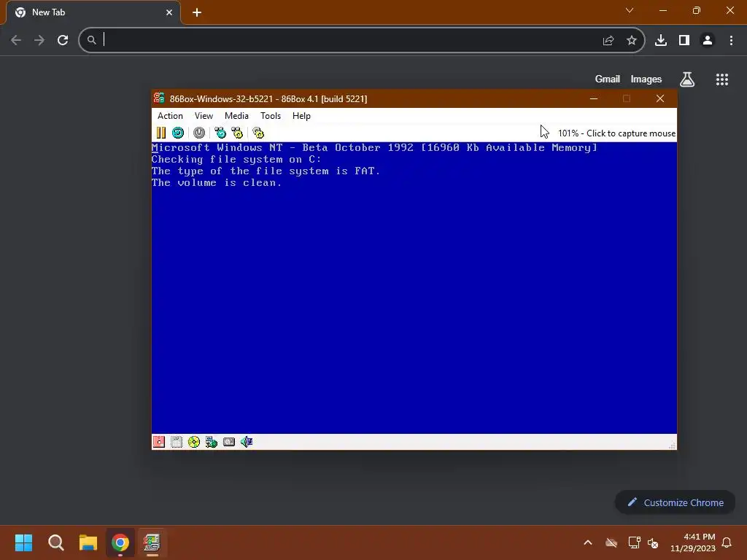Click Customize Chrome button
Viewport: 747px width, 560px height.
[x=675, y=502]
